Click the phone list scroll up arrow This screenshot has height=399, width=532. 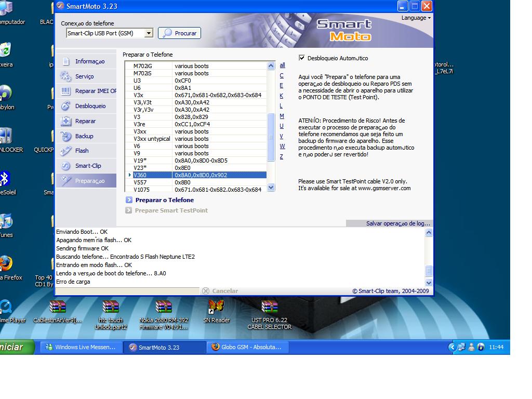click(x=271, y=65)
